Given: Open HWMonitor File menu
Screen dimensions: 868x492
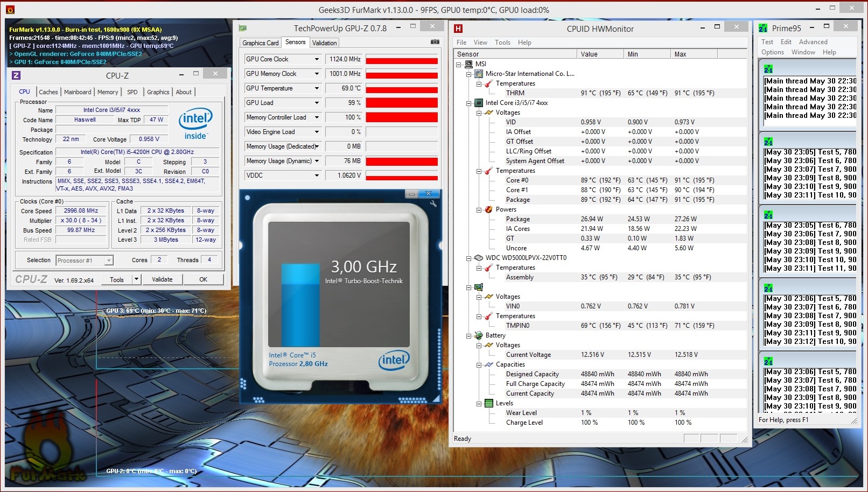Looking at the screenshot, I should 461,43.
